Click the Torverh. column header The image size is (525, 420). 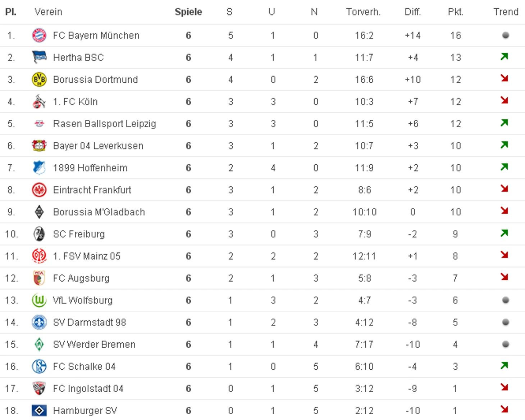(x=363, y=12)
